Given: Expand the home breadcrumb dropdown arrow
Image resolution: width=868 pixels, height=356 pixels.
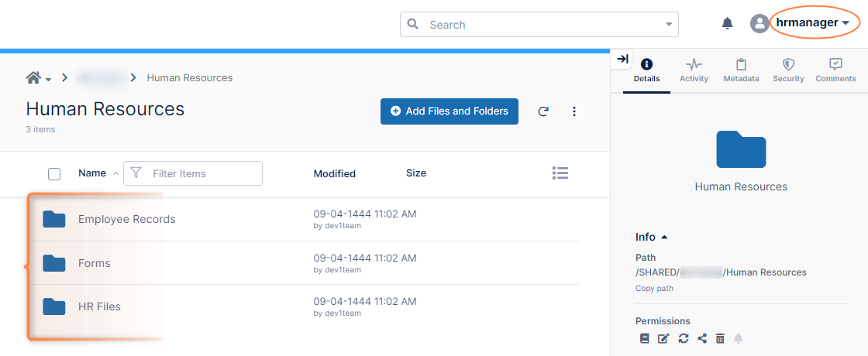Looking at the screenshot, I should point(49,79).
